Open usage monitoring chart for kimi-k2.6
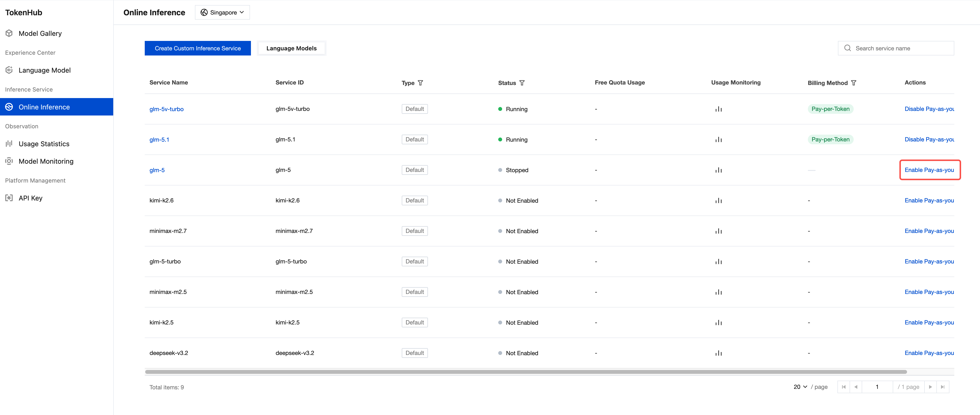 click(718, 201)
